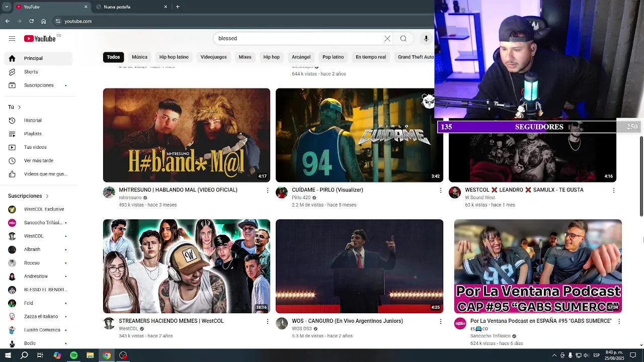Click MHTRESUNO HABLANDO MAL video title
Viewport: 644px width, 362px height.
tap(178, 190)
